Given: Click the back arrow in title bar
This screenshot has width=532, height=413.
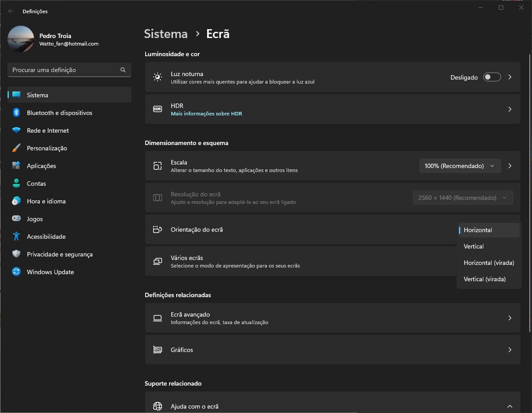Looking at the screenshot, I should pyautogui.click(x=11, y=11).
